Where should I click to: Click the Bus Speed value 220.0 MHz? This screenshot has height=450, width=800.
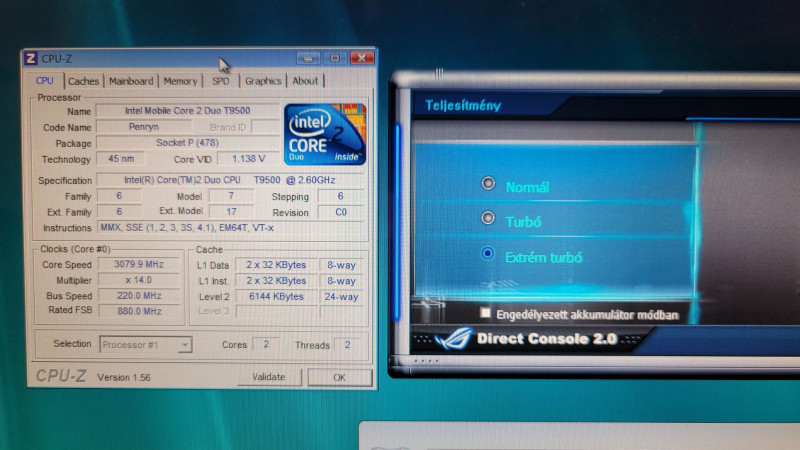coord(139,295)
